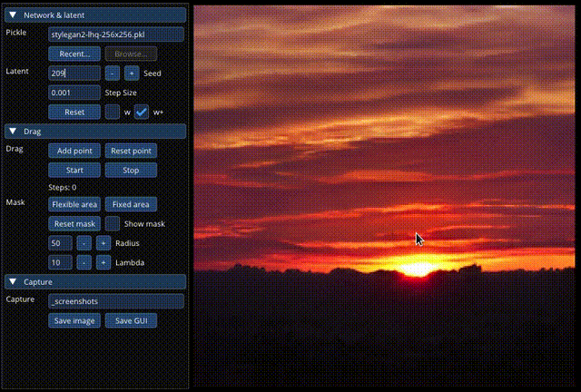Enable the w latent space checkbox

(113, 112)
